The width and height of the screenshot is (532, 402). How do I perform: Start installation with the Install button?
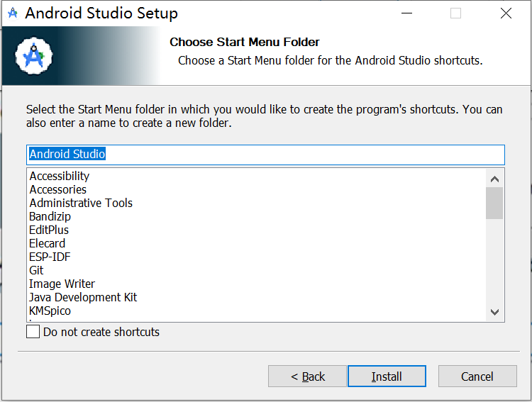pos(387,376)
